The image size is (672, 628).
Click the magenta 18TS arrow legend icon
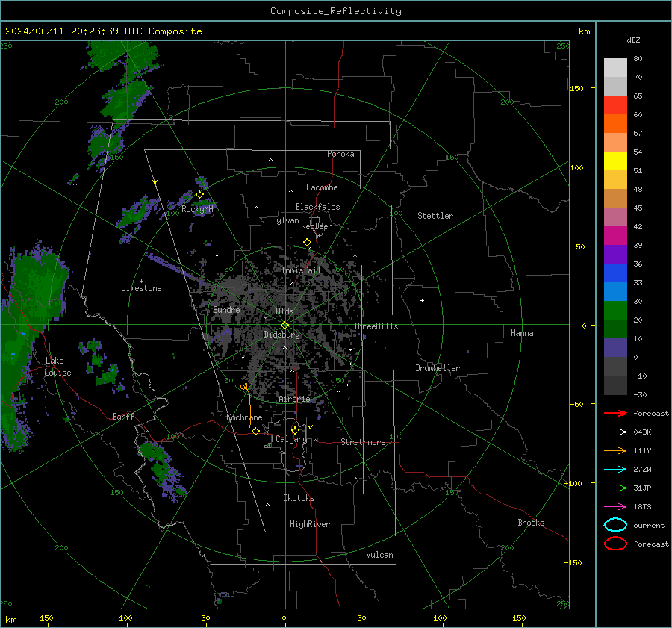click(615, 507)
